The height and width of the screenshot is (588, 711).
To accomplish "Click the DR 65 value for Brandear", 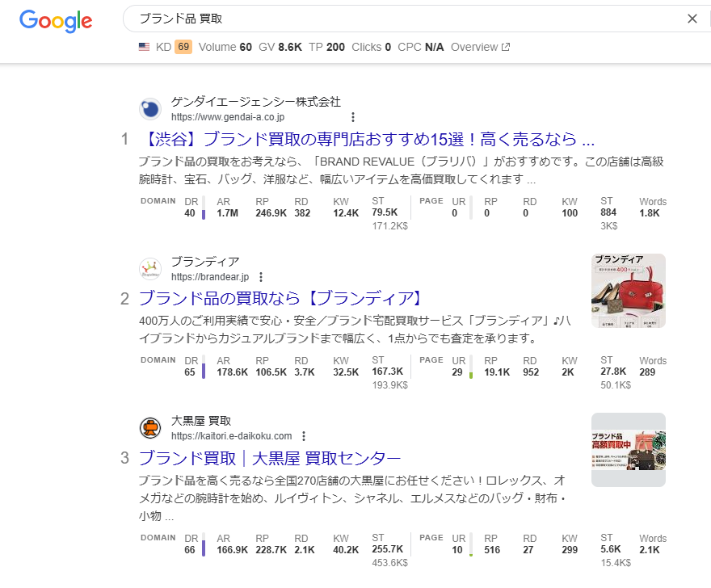I will coord(190,372).
